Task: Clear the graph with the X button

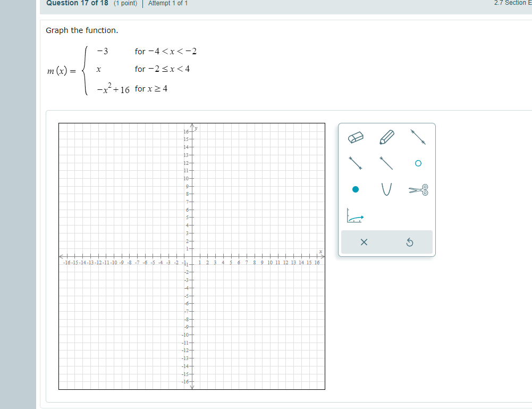Action: pyautogui.click(x=364, y=242)
